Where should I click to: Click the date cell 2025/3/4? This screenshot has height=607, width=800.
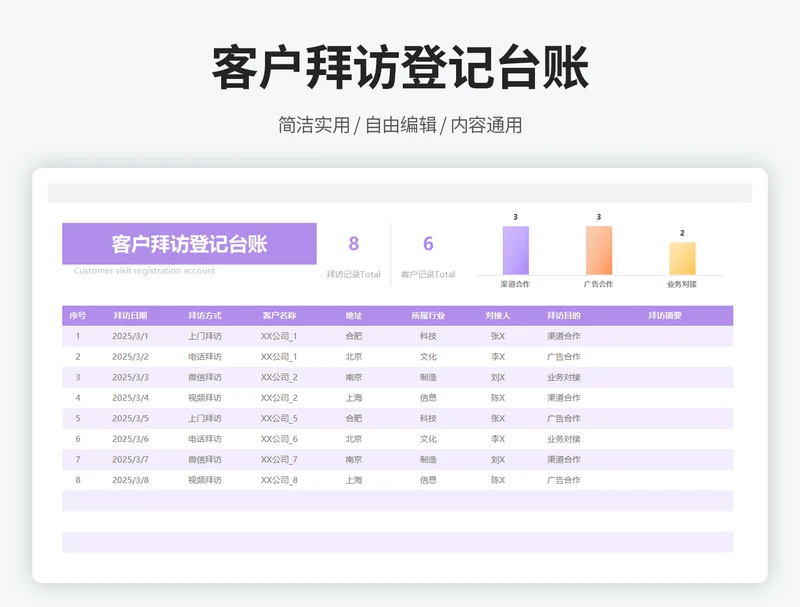[130, 398]
